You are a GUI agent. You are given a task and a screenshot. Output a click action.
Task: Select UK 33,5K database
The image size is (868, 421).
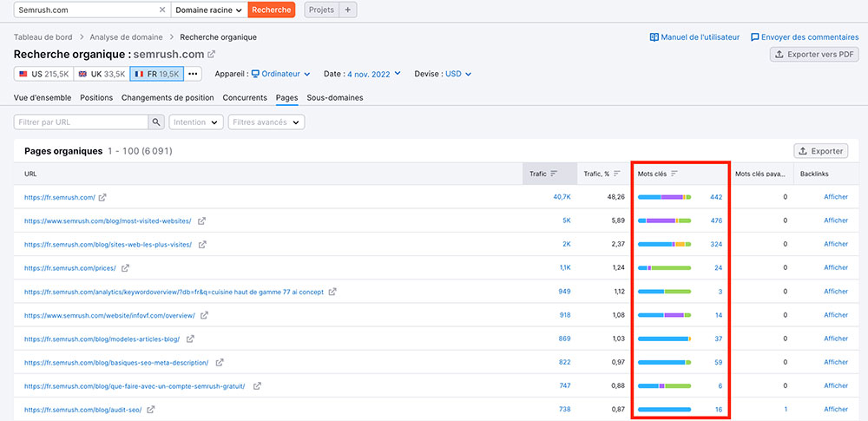tap(102, 74)
